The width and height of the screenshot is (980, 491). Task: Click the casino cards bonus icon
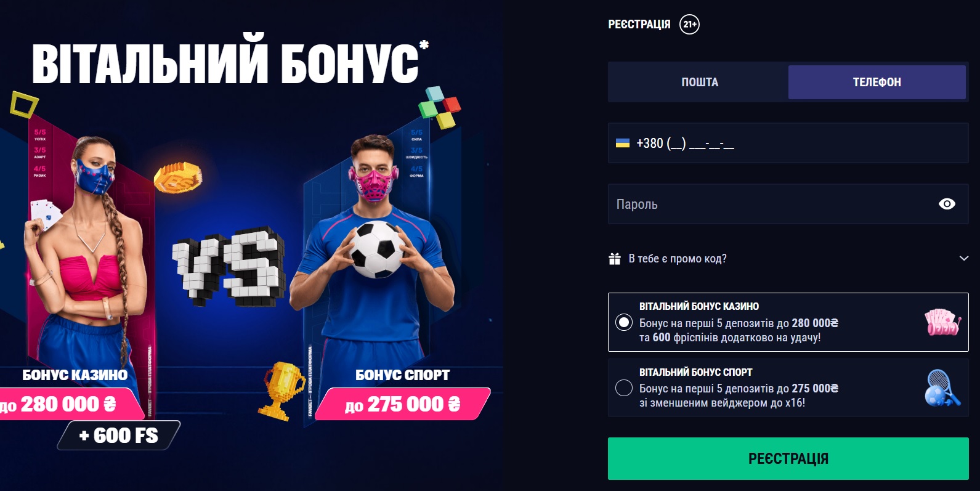(942, 322)
